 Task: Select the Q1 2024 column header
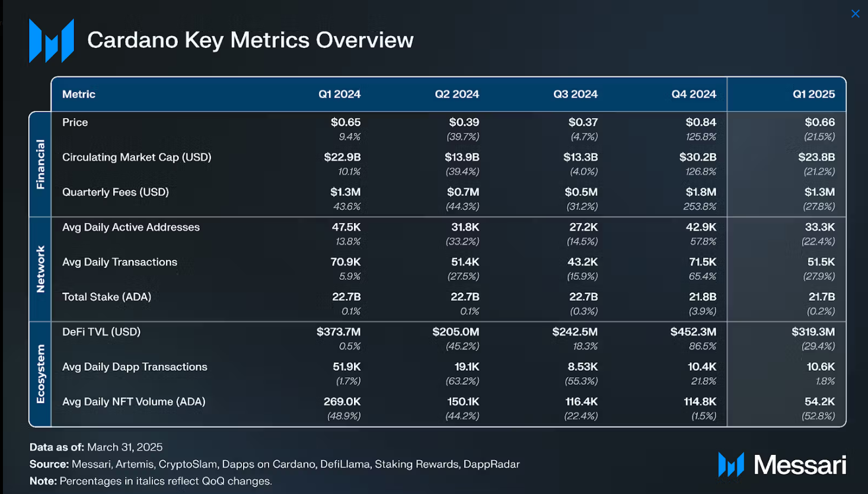(339, 94)
